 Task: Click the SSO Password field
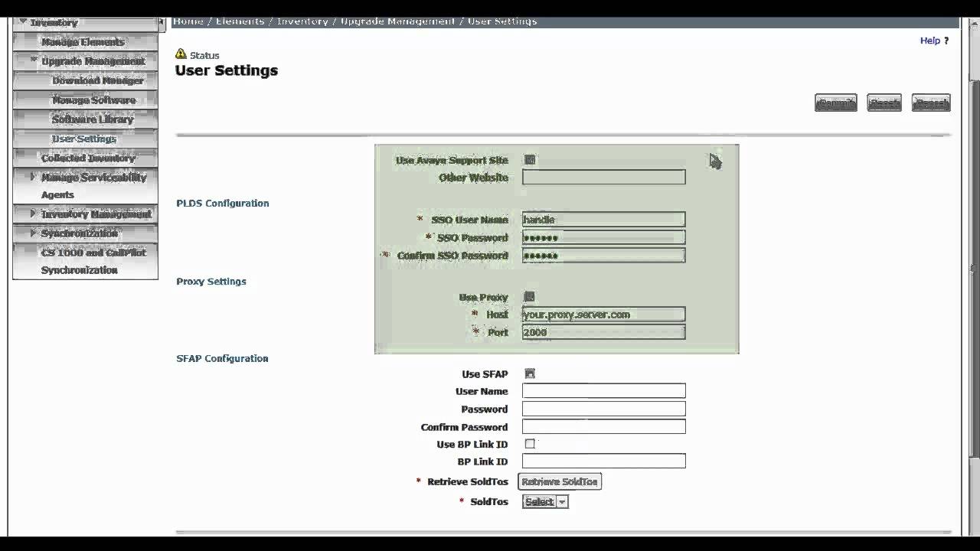tap(603, 238)
